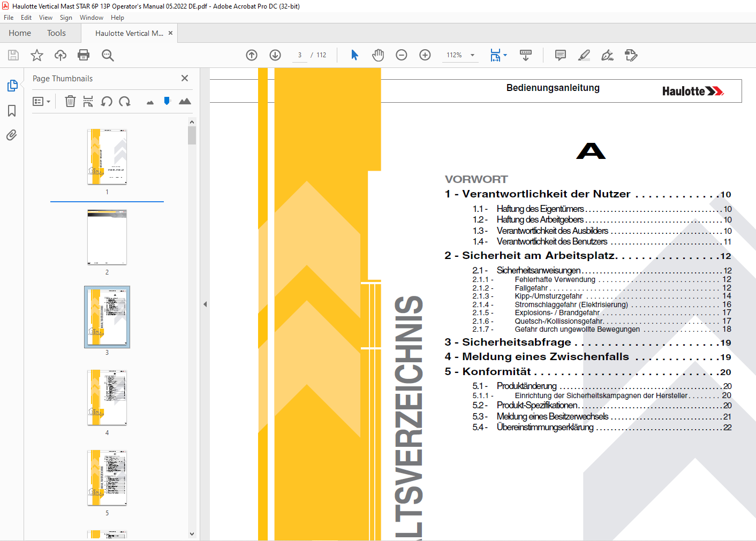
Task: Close the Page Thumbnails panel
Action: tap(185, 78)
